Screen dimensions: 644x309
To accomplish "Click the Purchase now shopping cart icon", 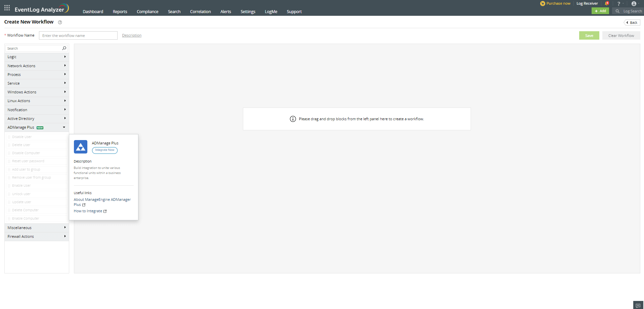I will click(542, 3).
